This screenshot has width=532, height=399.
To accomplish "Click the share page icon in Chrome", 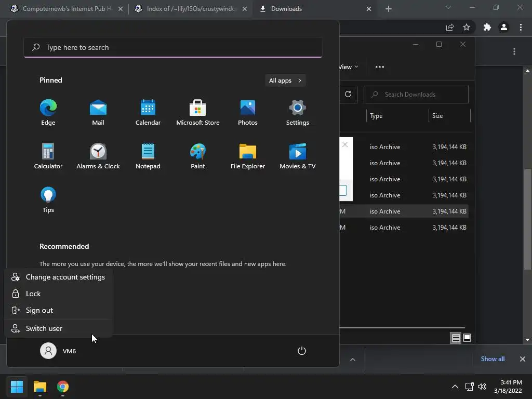I will [450, 27].
